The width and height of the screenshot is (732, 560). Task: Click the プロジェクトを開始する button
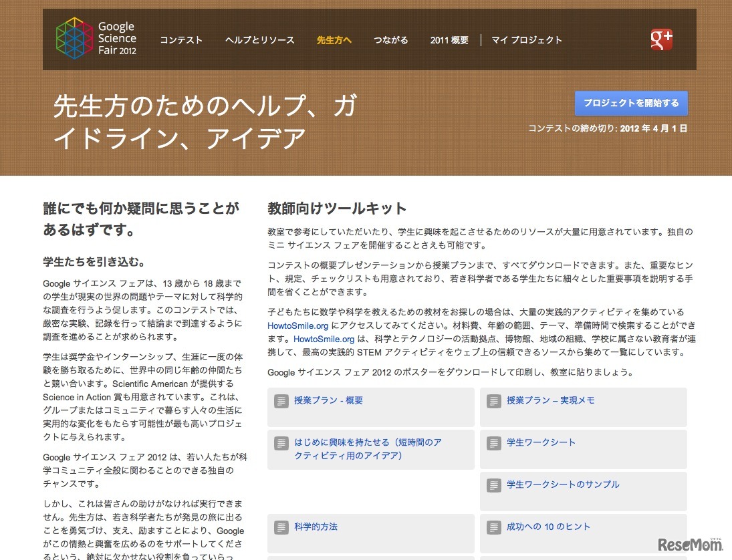pos(631,103)
